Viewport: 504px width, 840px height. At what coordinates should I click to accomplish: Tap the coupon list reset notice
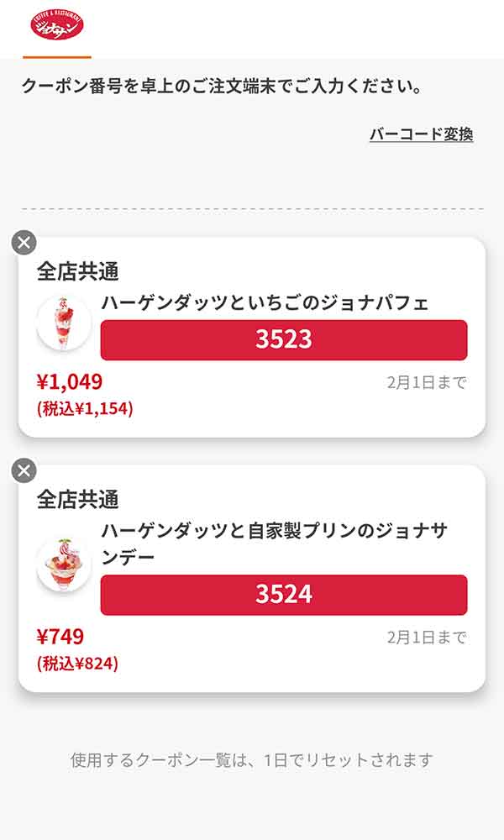pyautogui.click(x=251, y=761)
